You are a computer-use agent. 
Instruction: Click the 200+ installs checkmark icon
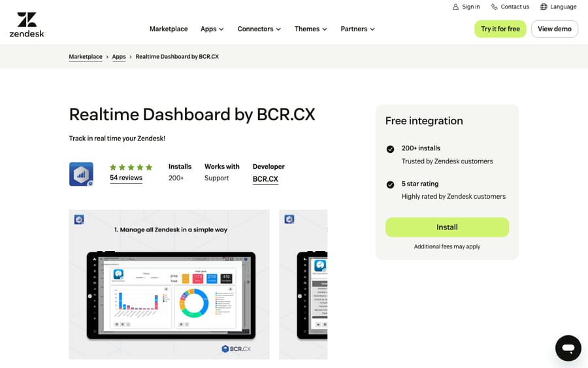click(x=391, y=149)
